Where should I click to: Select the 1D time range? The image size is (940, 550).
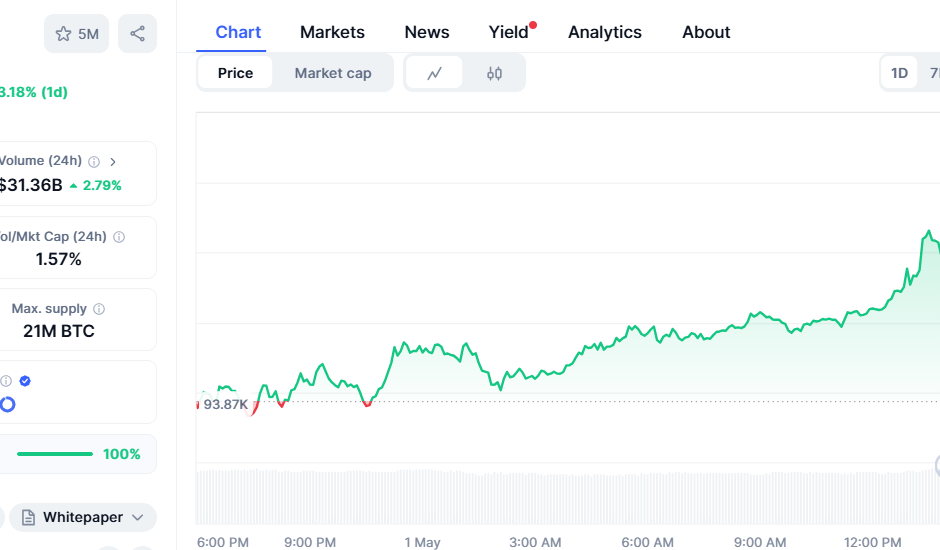899,73
